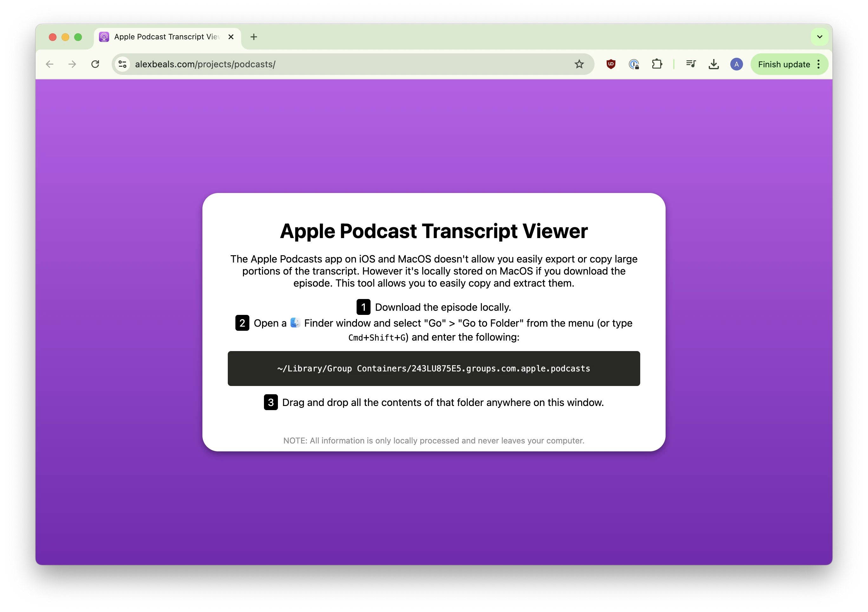
Task: Click "Download the episode locally." text
Action: point(443,307)
